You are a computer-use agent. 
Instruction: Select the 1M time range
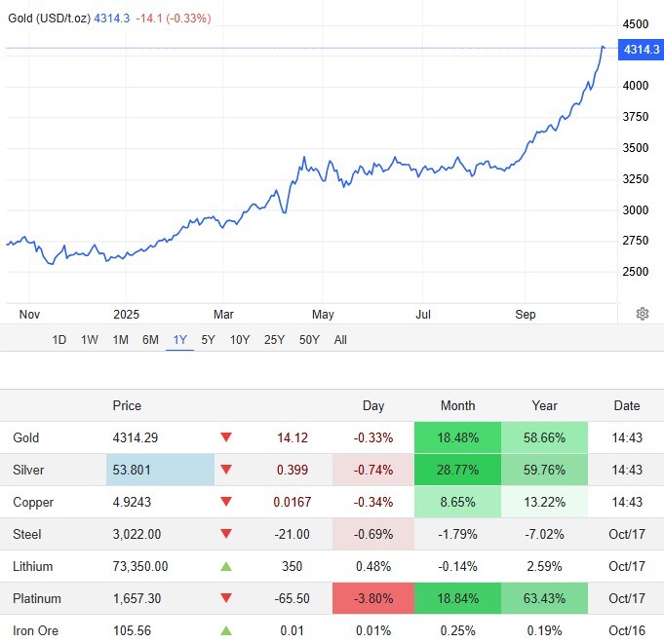point(120,340)
